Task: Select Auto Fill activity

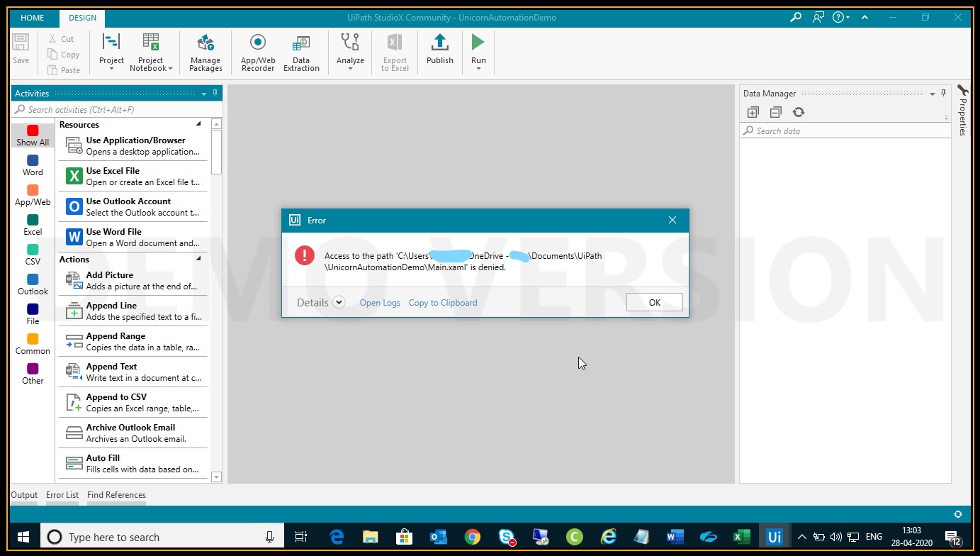Action: [x=133, y=463]
